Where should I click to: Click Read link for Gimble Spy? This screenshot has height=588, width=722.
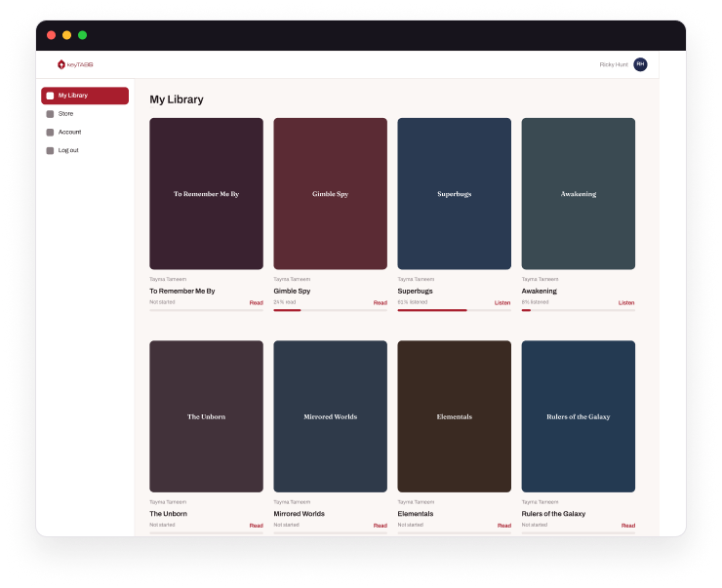tap(380, 302)
